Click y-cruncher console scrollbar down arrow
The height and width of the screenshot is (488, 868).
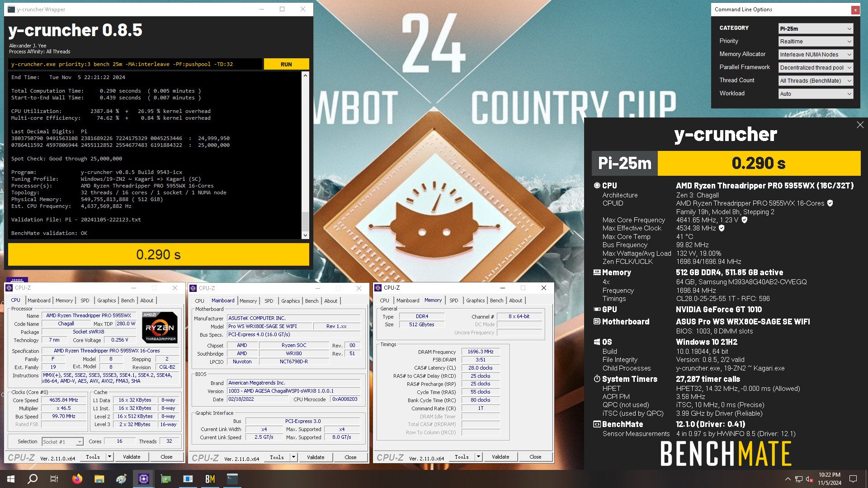(305, 235)
